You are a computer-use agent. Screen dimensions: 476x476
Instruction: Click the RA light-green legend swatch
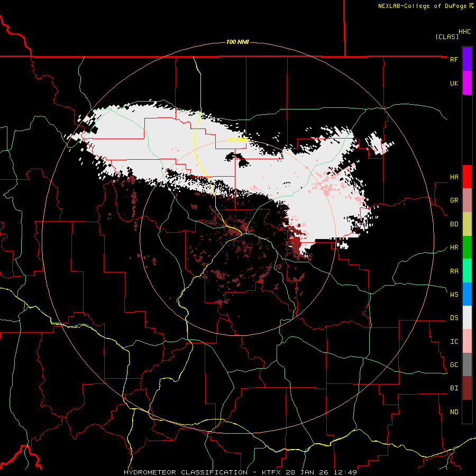tap(467, 271)
